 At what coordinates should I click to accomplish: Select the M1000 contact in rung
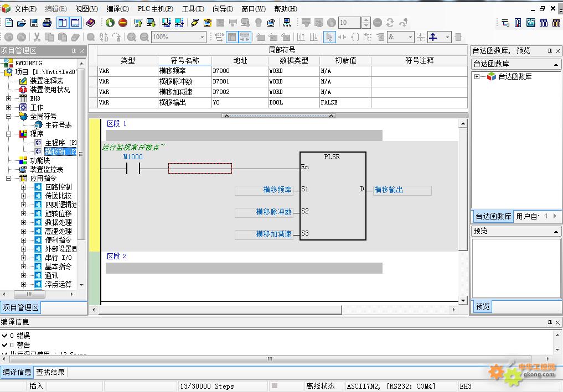click(x=133, y=168)
